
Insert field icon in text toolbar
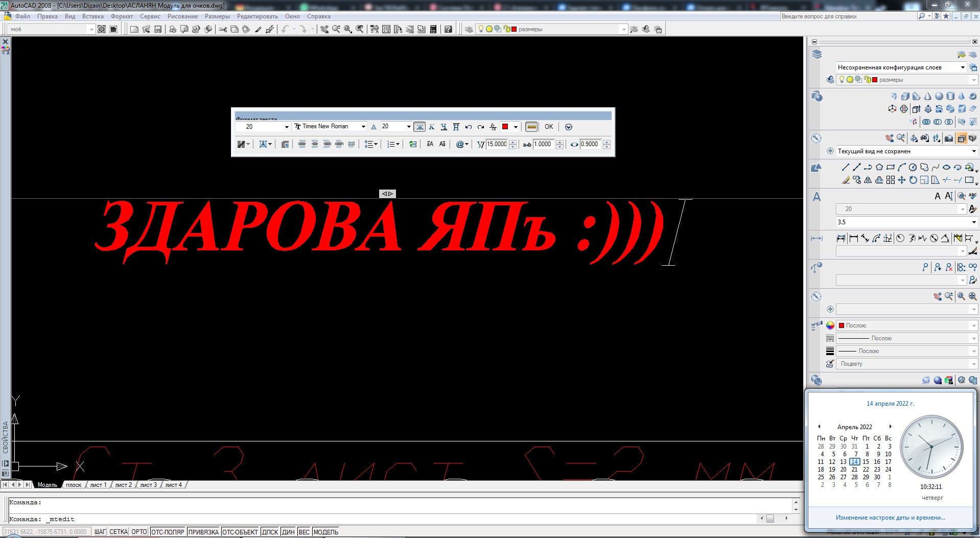point(413,144)
